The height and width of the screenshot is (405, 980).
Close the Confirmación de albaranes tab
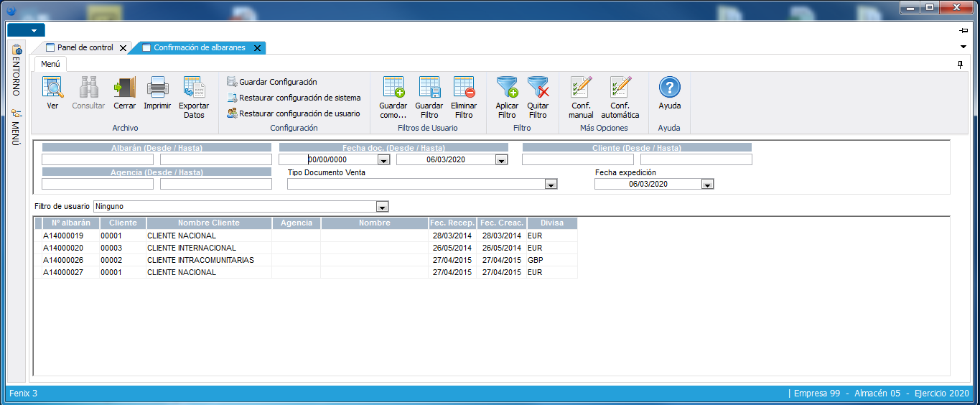point(257,48)
